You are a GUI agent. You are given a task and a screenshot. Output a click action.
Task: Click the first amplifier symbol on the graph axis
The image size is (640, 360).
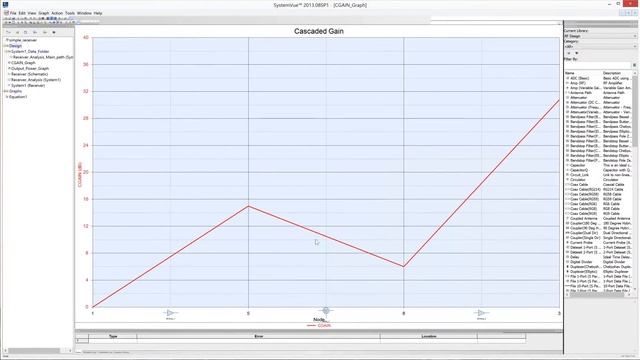click(170, 313)
